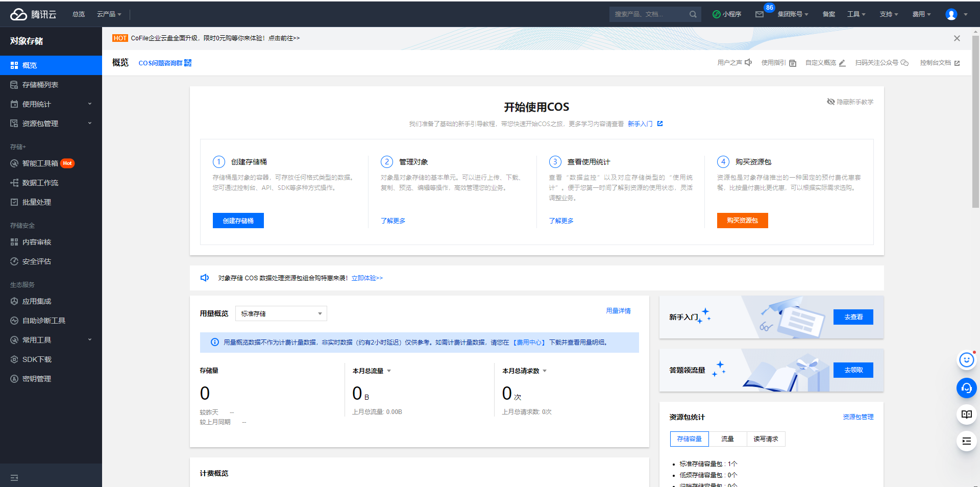Click the search magnifier icon
The height and width of the screenshot is (487, 980).
pyautogui.click(x=693, y=14)
